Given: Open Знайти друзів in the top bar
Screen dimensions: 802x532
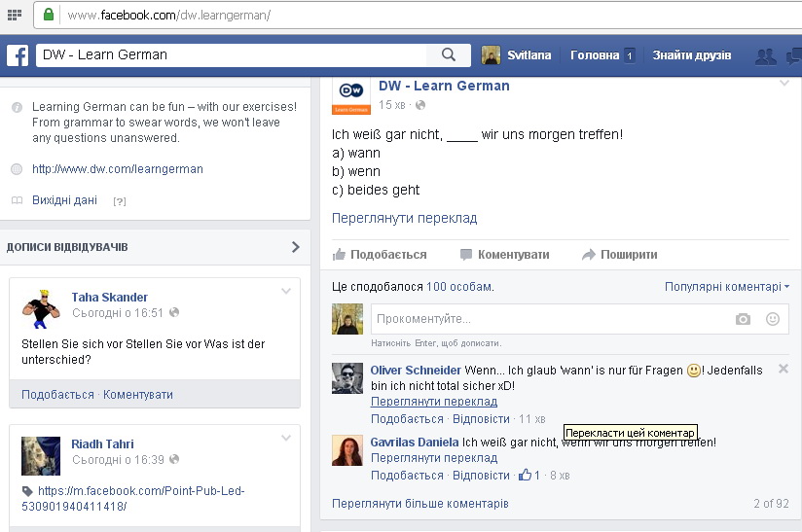Looking at the screenshot, I should coord(691,55).
